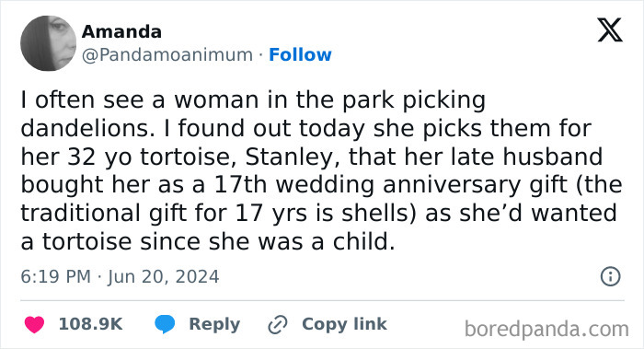Open Amanda's profile picture
The width and height of the screenshot is (644, 349).
click(49, 43)
